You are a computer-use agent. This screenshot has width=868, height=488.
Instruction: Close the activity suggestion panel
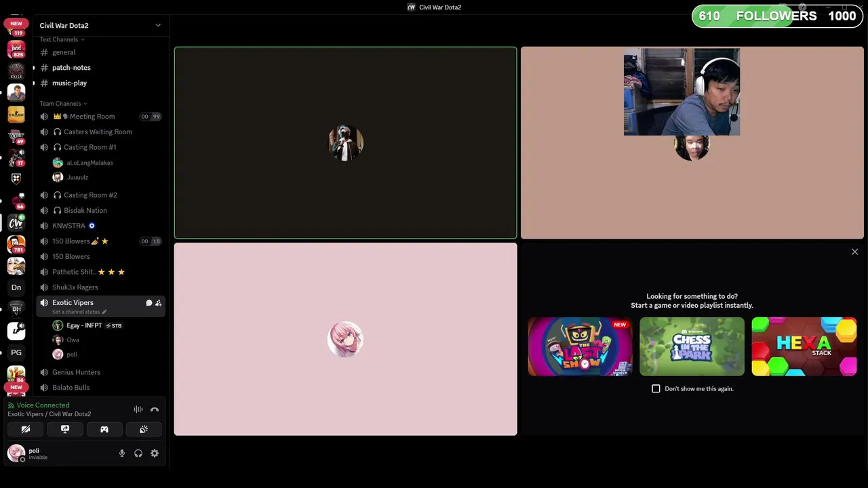[x=854, y=252]
